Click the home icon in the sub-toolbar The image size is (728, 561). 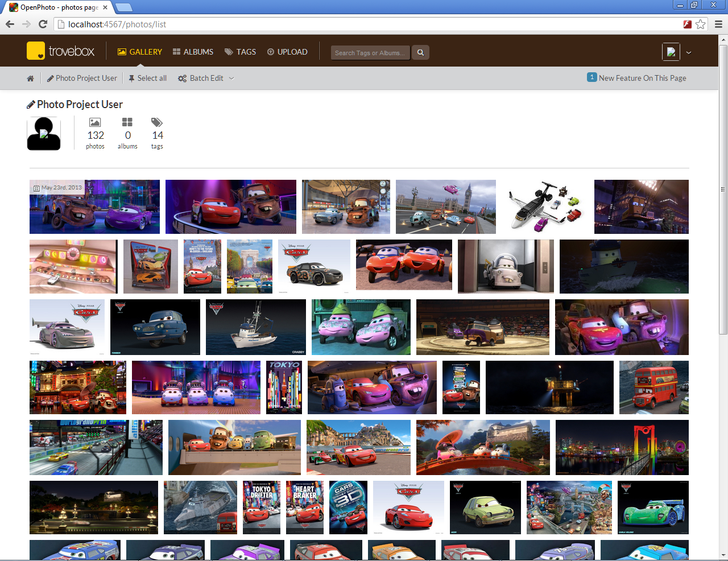pos(30,79)
